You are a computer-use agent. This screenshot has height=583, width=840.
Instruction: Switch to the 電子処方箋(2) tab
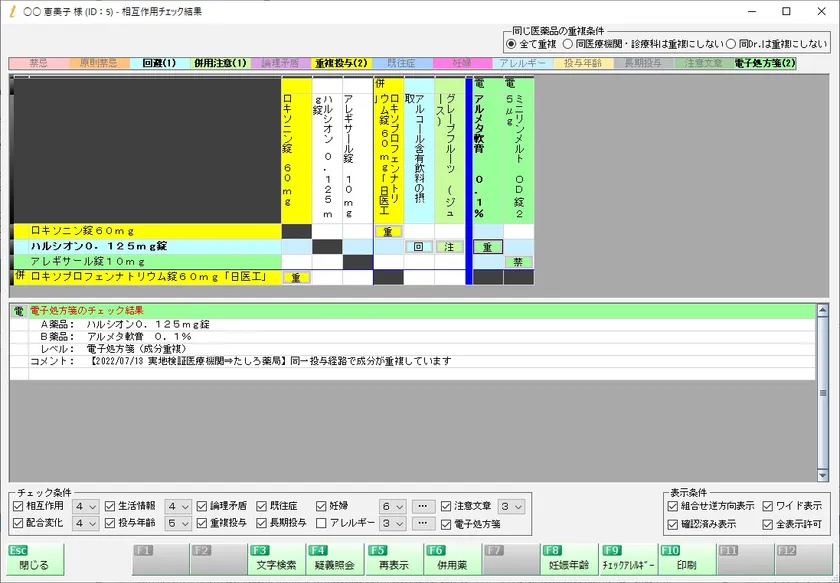[764, 63]
